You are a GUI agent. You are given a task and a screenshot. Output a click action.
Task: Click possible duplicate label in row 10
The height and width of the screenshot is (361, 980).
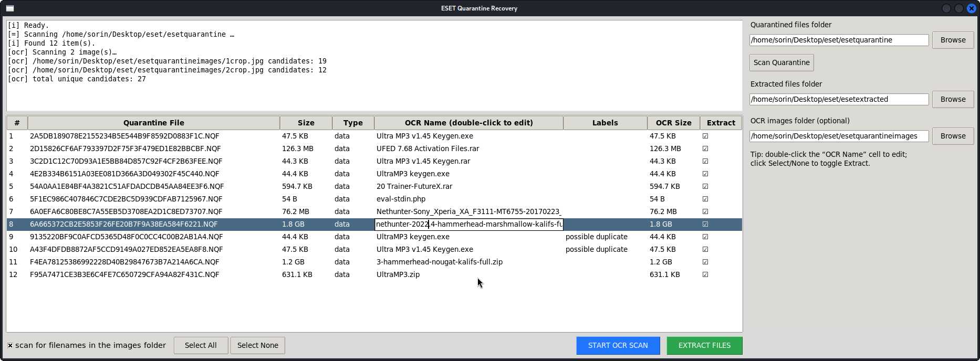[x=597, y=249]
